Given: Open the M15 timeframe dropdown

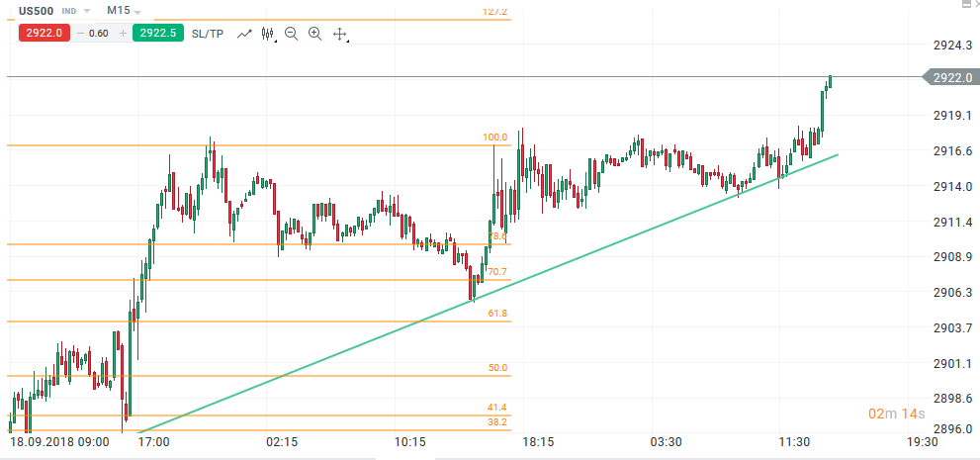Looking at the screenshot, I should [x=125, y=10].
